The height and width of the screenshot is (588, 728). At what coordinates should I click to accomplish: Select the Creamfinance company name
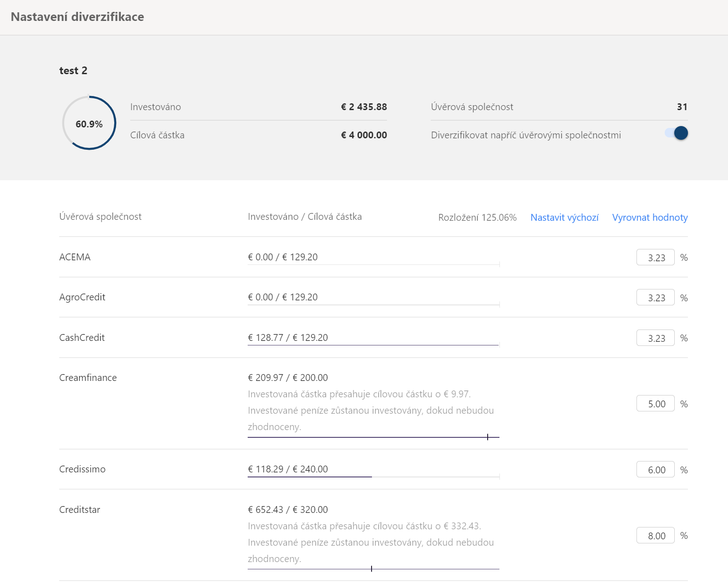[88, 378]
